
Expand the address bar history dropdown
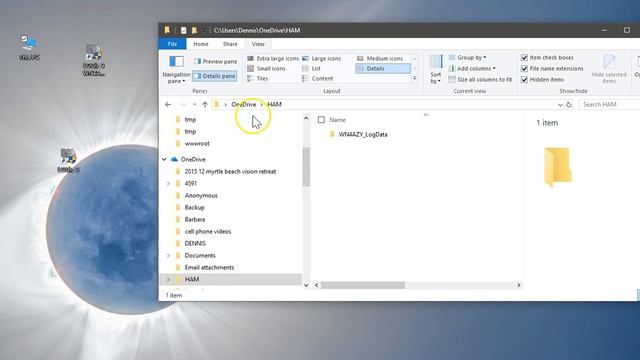[x=560, y=105]
